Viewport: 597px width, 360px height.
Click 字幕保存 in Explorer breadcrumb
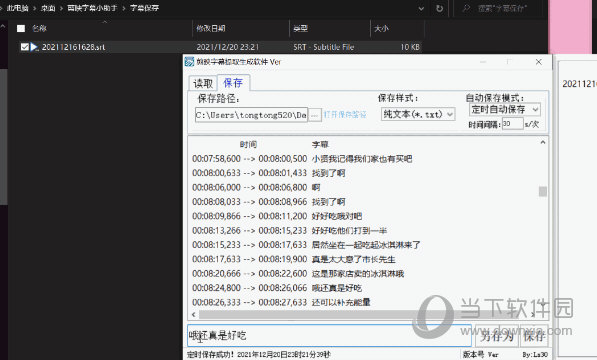[x=144, y=8]
